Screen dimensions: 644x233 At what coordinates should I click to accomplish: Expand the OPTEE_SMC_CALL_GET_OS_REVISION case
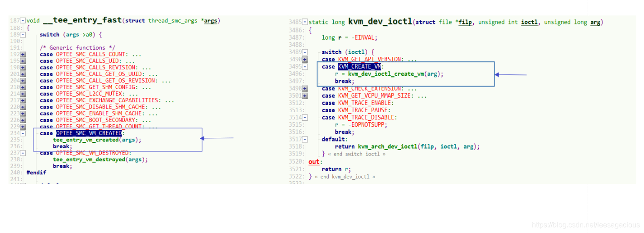(23, 81)
